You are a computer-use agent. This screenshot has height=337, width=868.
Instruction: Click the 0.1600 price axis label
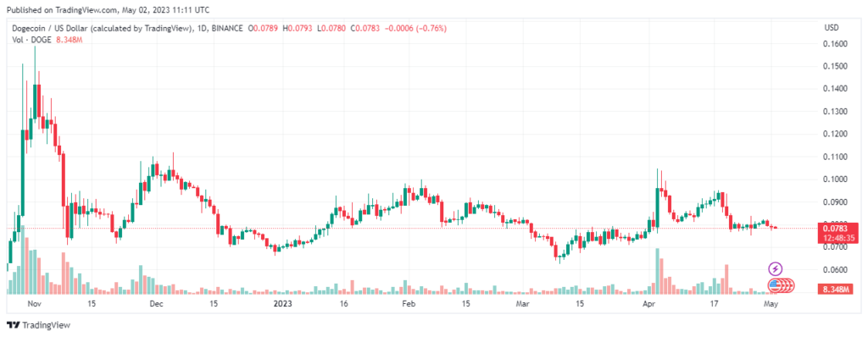coord(835,44)
